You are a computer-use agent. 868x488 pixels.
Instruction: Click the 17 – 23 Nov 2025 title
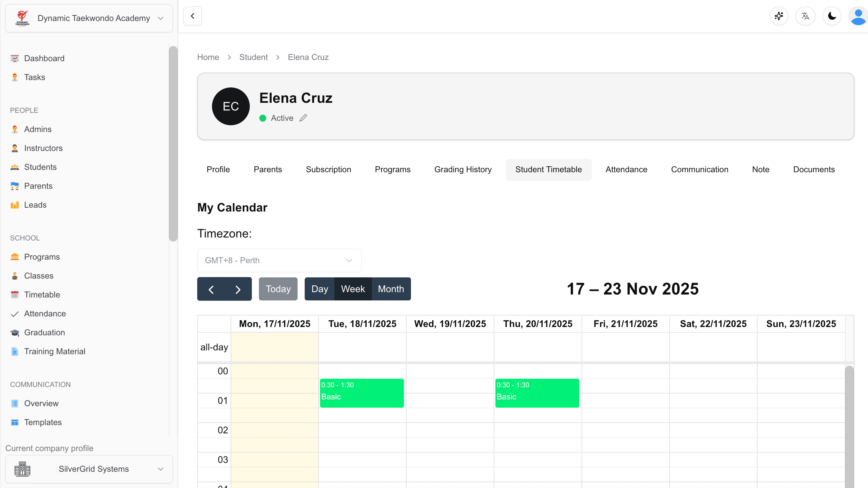[632, 289]
